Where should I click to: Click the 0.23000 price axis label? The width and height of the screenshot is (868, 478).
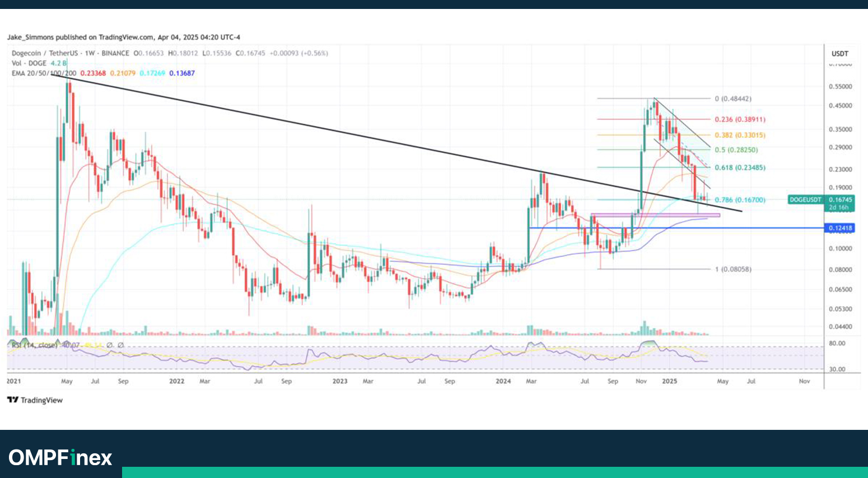(x=840, y=169)
